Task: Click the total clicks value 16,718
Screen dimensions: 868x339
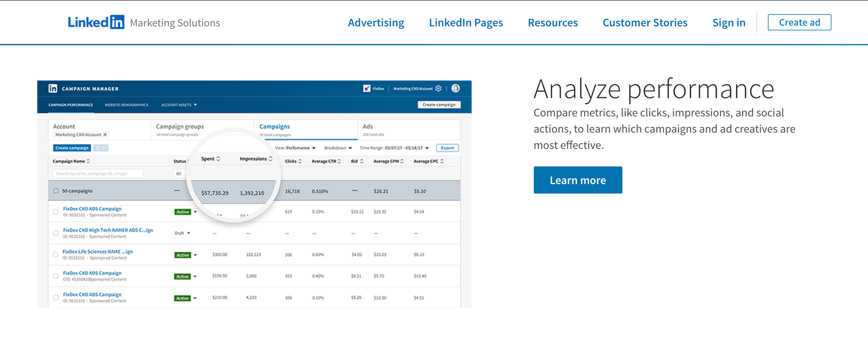Action: coord(292,191)
